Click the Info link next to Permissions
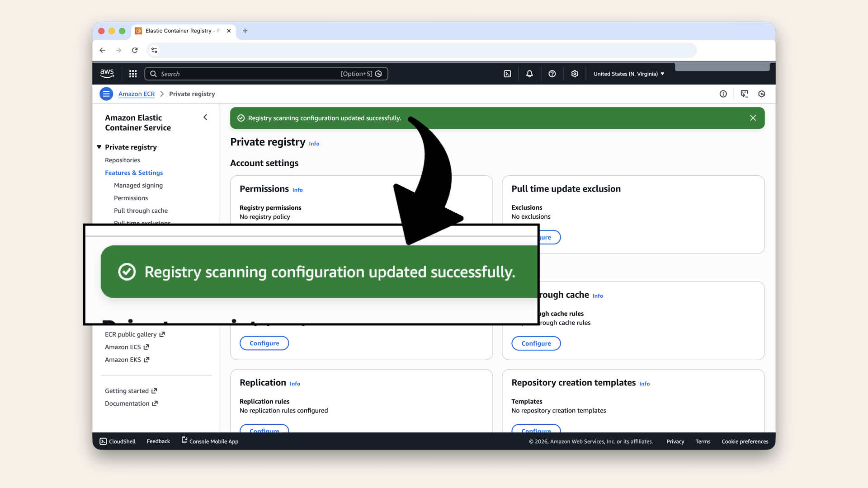This screenshot has width=868, height=488. pos(297,190)
